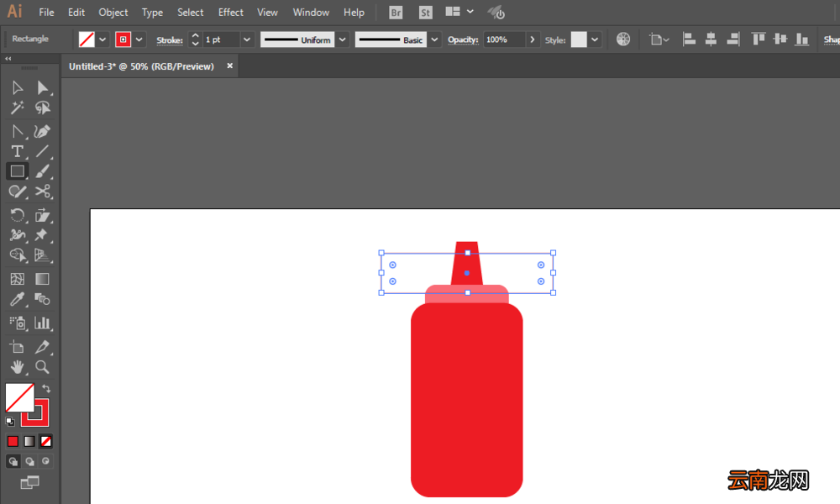Set paint mode to Color

click(13, 441)
